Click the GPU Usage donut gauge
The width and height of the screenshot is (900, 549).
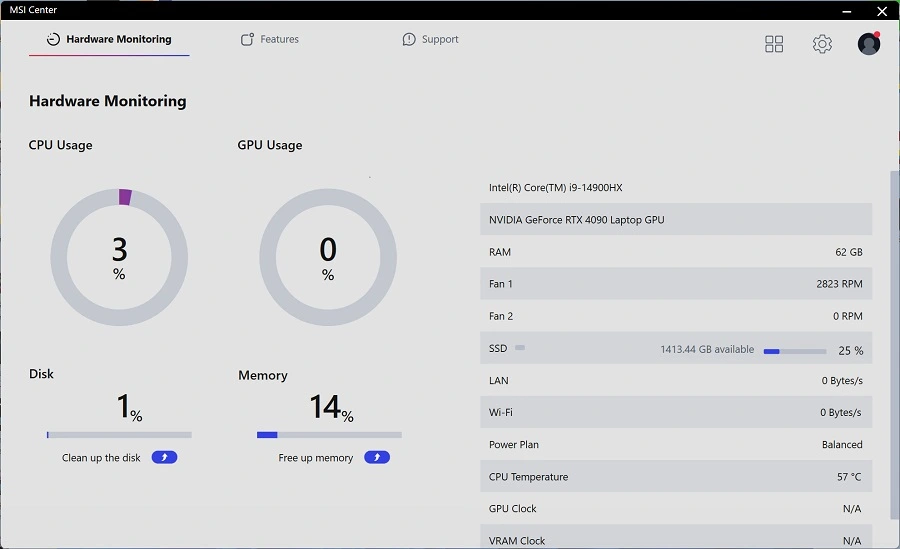pos(328,257)
